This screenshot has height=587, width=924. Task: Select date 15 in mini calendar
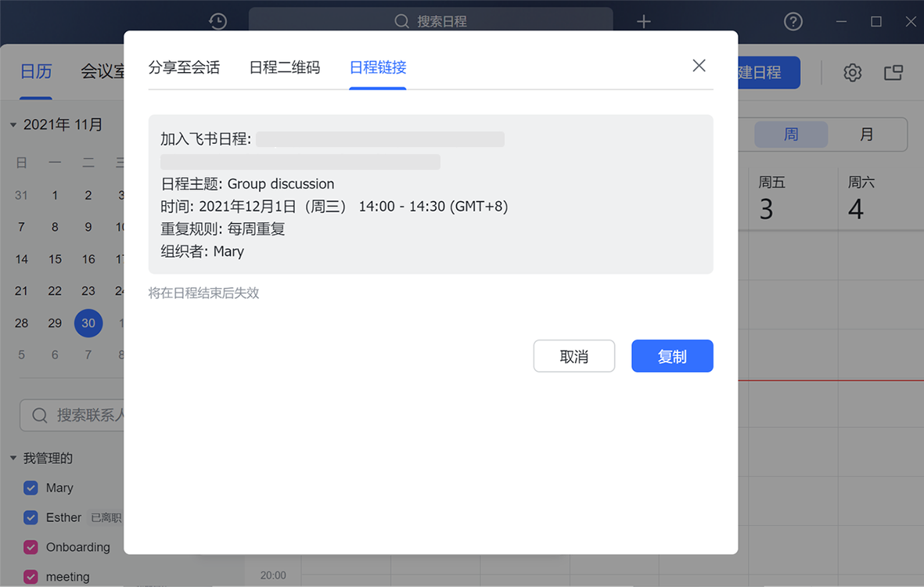(x=55, y=259)
